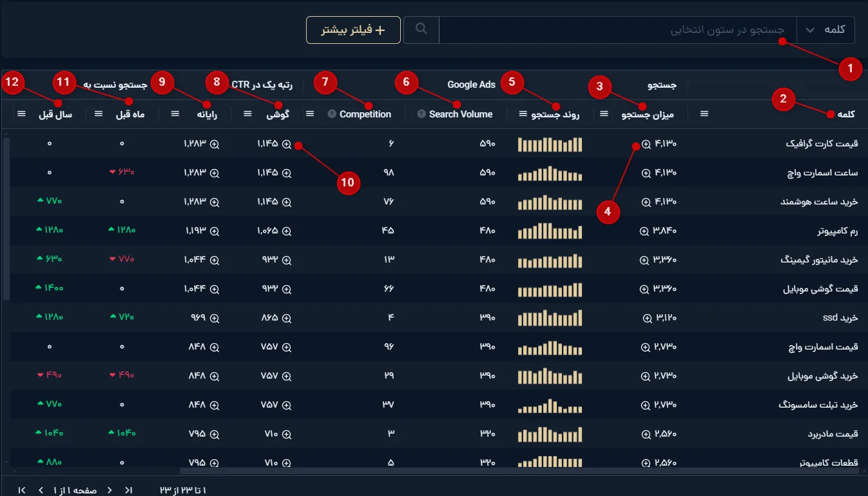Click the help icon beside Competition header
This screenshot has width=868, height=496.
[332, 114]
